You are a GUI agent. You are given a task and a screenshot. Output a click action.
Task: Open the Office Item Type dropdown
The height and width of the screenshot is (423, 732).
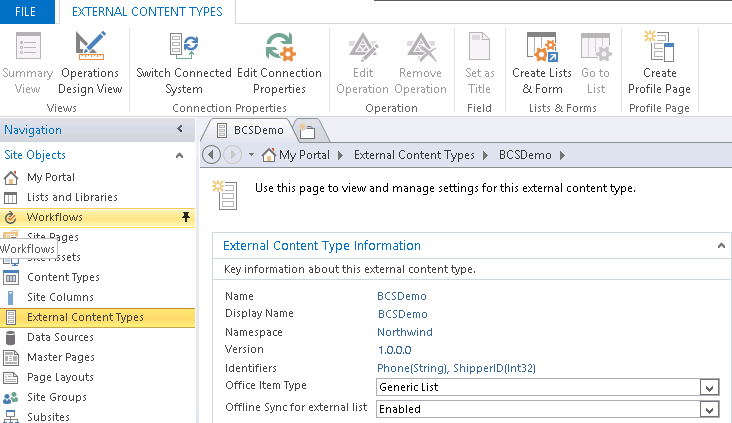click(709, 387)
